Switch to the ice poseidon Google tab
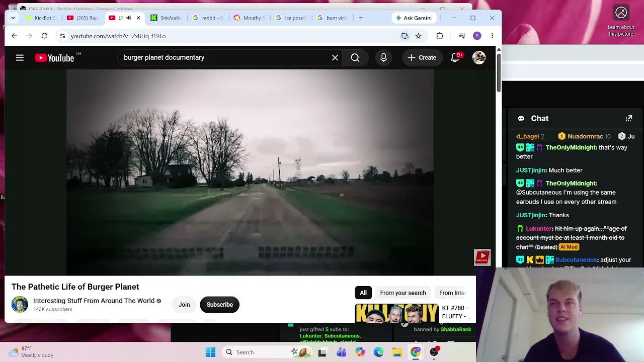Viewport: 644px width, 362px height. pos(292,18)
